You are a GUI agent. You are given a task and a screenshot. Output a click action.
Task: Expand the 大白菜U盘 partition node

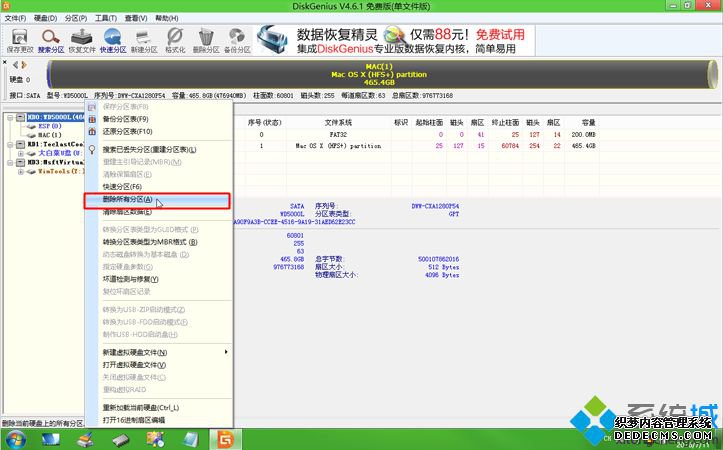[20, 153]
